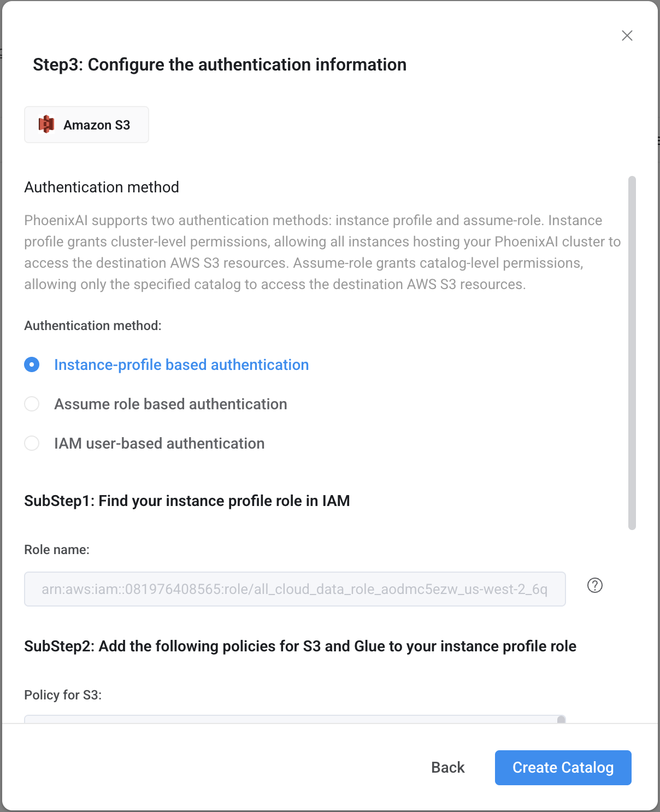Select the Instance-profile based authentication radio button
Screen dimensions: 660x812
point(32,364)
